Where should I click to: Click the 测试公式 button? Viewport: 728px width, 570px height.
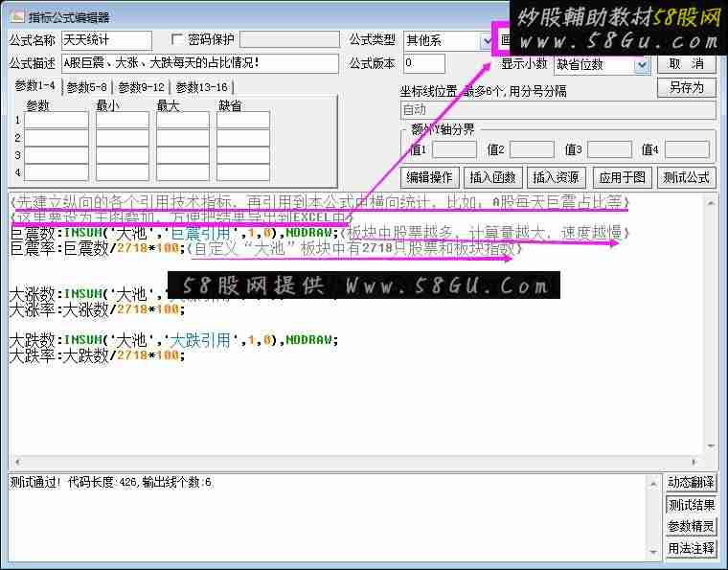pos(686,177)
